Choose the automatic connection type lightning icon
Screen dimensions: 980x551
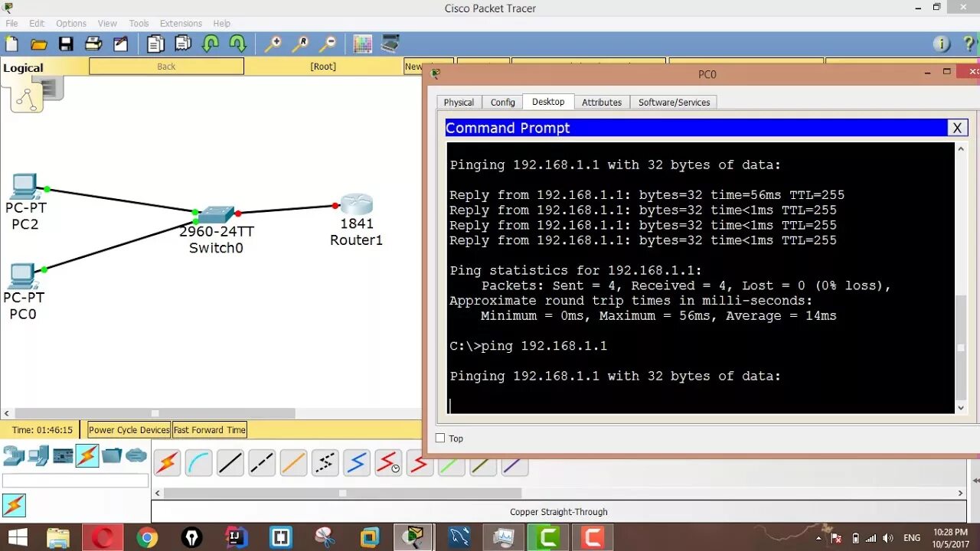[x=167, y=463]
